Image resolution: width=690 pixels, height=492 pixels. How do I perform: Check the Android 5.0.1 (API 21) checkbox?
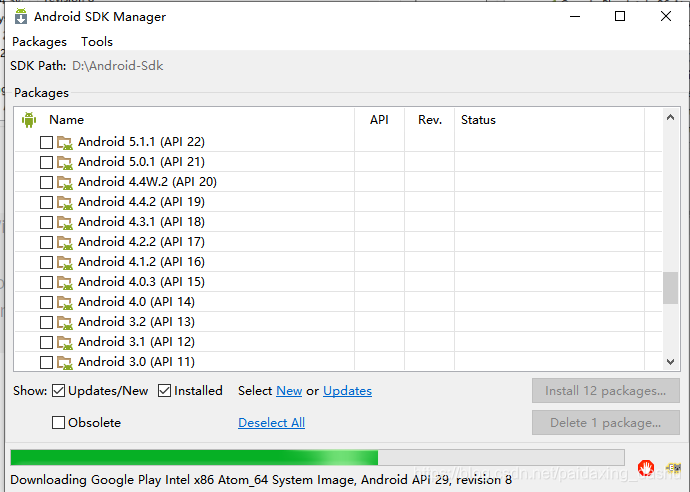(x=46, y=162)
